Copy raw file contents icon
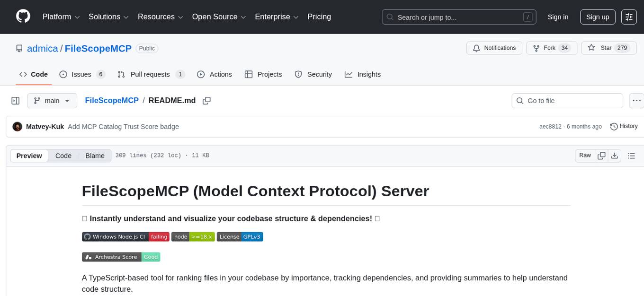The width and height of the screenshot is (644, 296). [x=601, y=155]
